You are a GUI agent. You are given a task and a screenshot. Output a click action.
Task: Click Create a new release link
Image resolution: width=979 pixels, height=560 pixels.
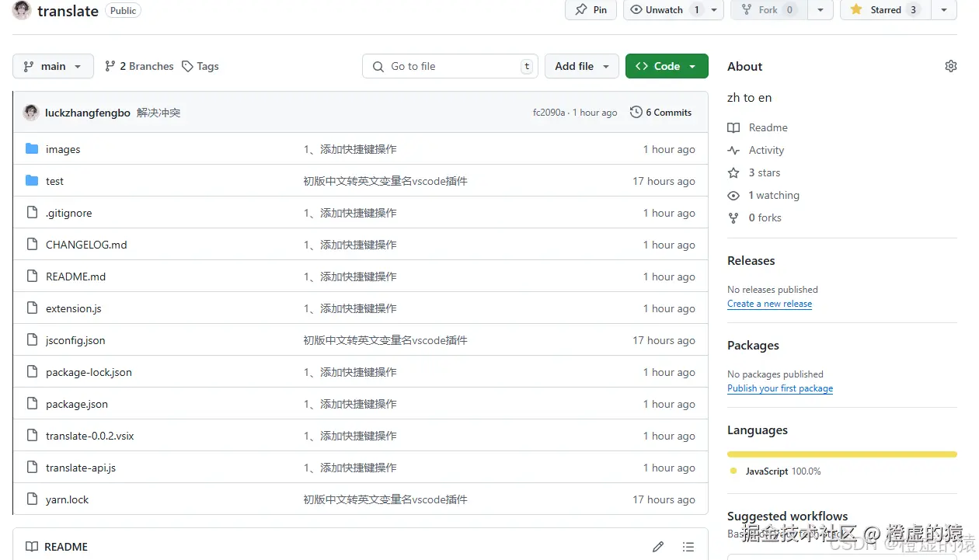(x=769, y=304)
